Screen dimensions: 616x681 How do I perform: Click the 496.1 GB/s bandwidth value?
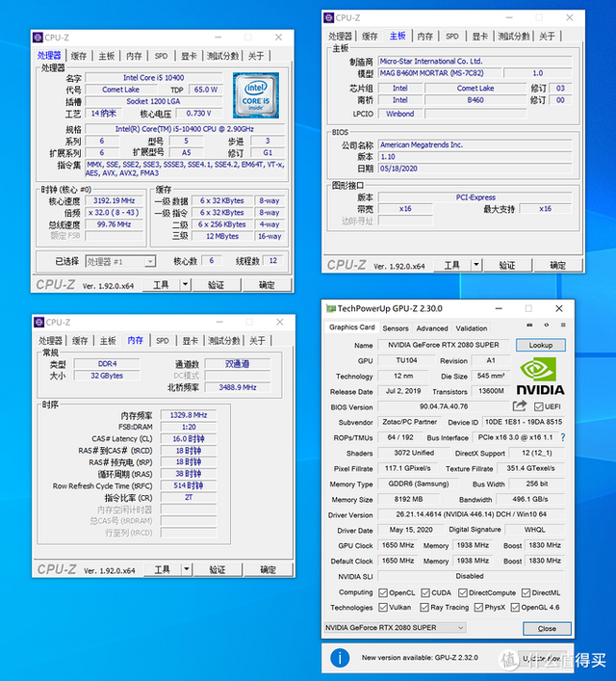(530, 499)
